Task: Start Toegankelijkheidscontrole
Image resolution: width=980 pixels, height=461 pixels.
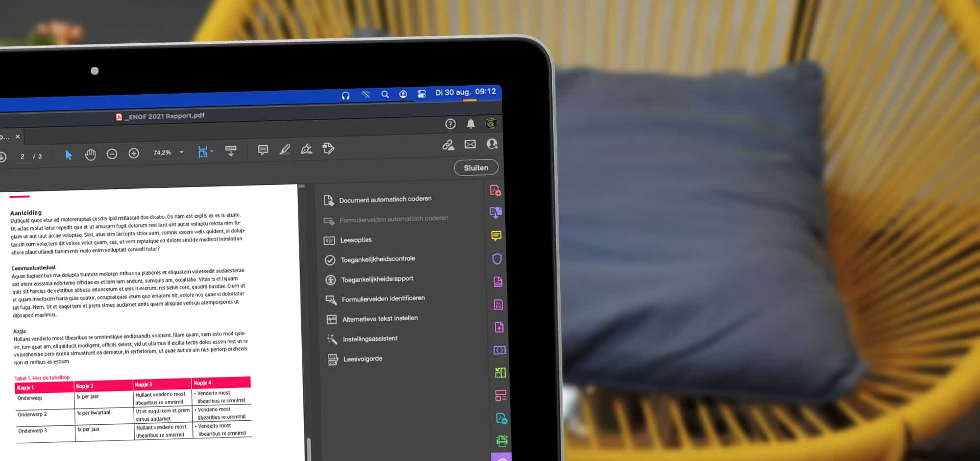Action: 370,259
